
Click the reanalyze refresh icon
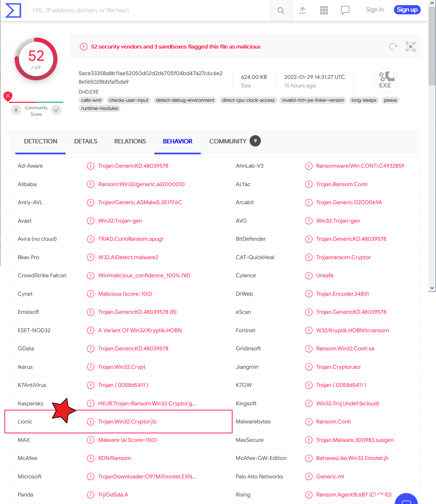pos(393,46)
